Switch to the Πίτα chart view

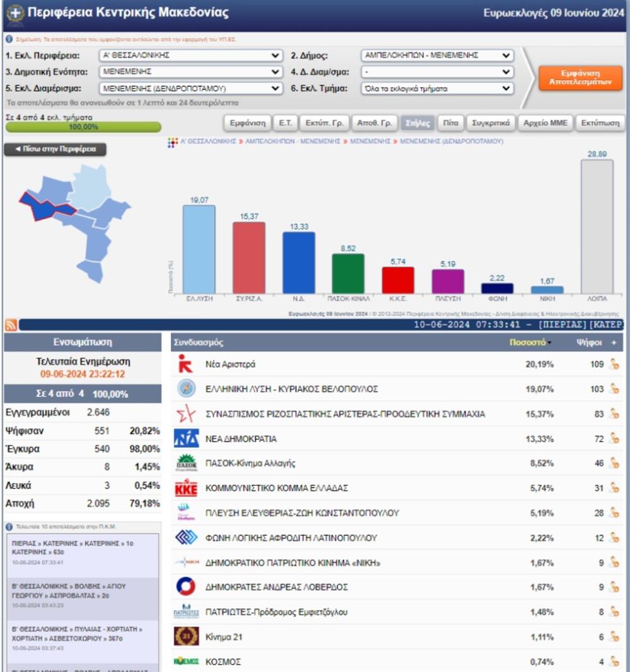pyautogui.click(x=450, y=123)
